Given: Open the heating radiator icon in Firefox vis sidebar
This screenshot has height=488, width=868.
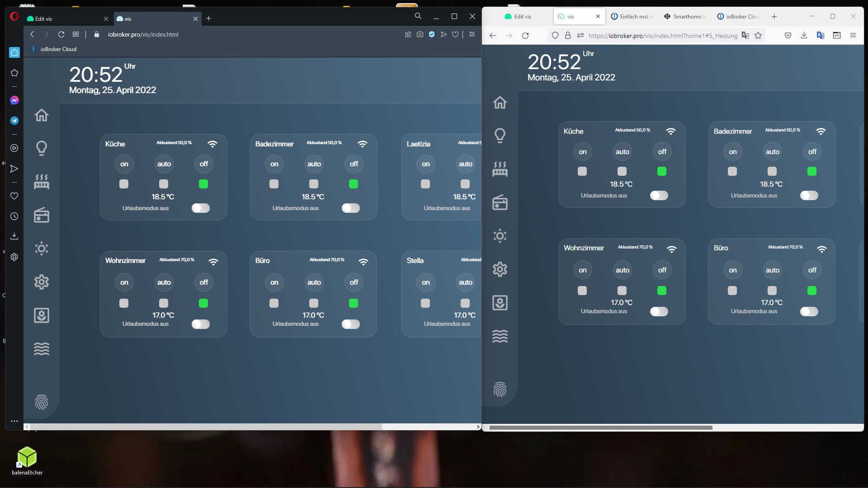Looking at the screenshot, I should click(500, 169).
